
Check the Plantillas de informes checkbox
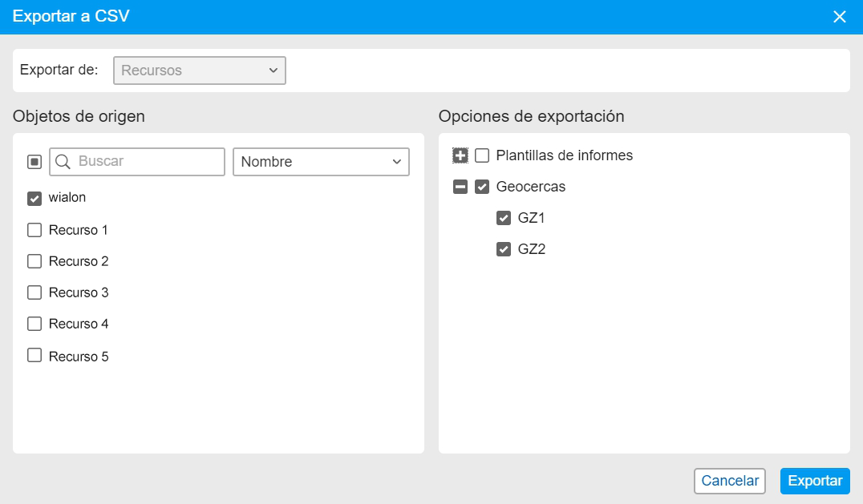482,155
